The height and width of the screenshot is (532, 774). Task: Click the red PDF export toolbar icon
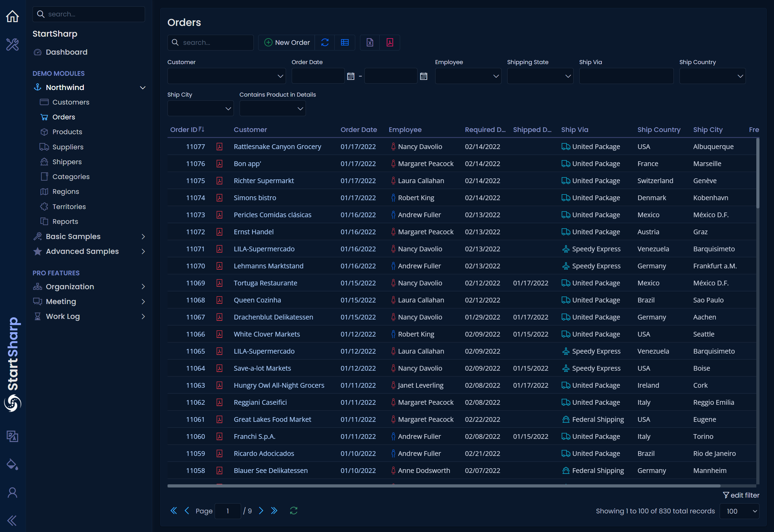click(x=390, y=42)
